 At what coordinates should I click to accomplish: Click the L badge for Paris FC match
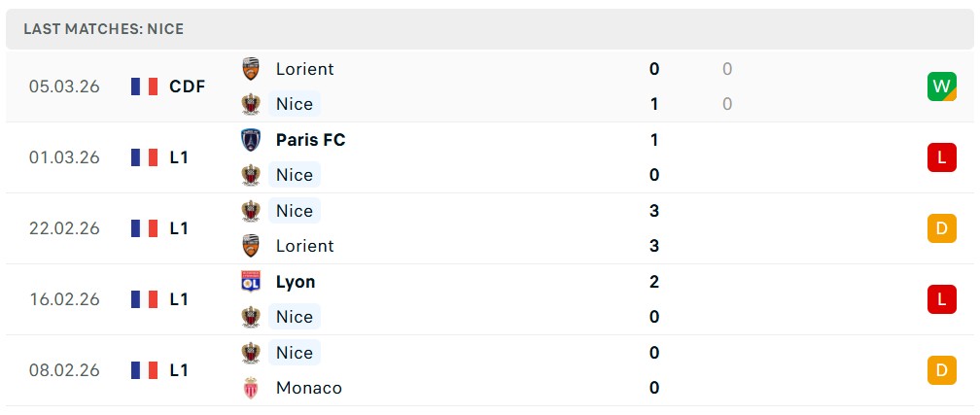[941, 157]
